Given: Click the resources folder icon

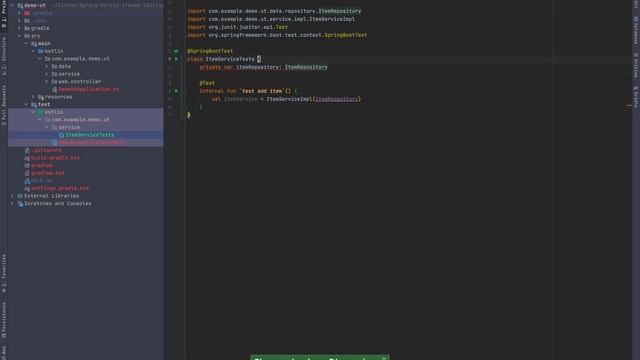Looking at the screenshot, I should pos(40,97).
